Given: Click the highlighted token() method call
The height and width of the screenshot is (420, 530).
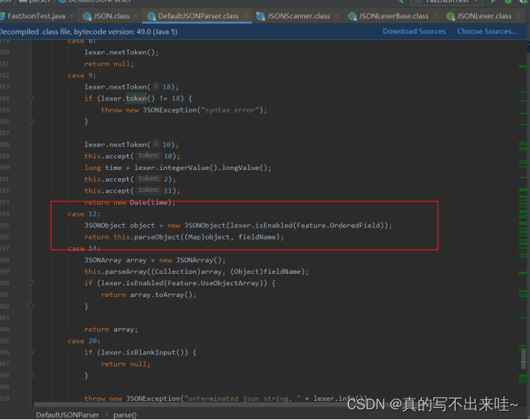Looking at the screenshot, I should click(136, 99).
